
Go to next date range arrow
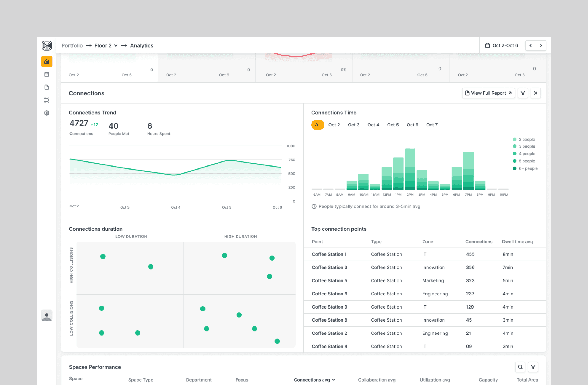click(x=541, y=45)
